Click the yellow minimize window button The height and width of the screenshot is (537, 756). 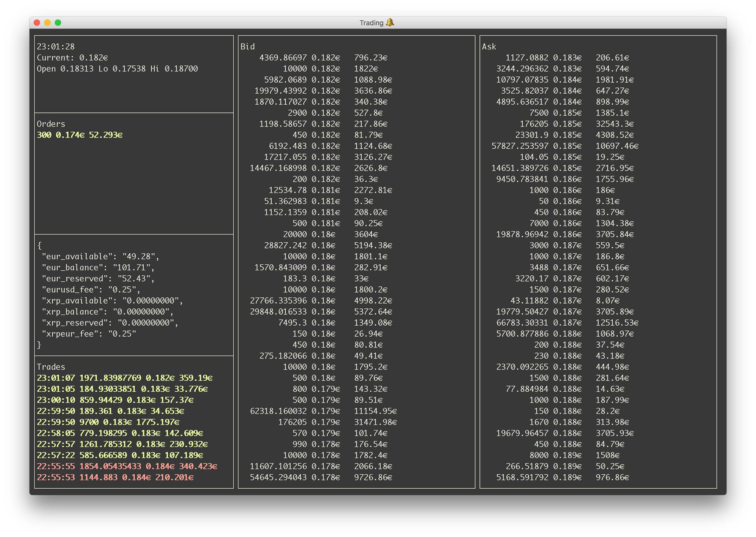click(47, 22)
